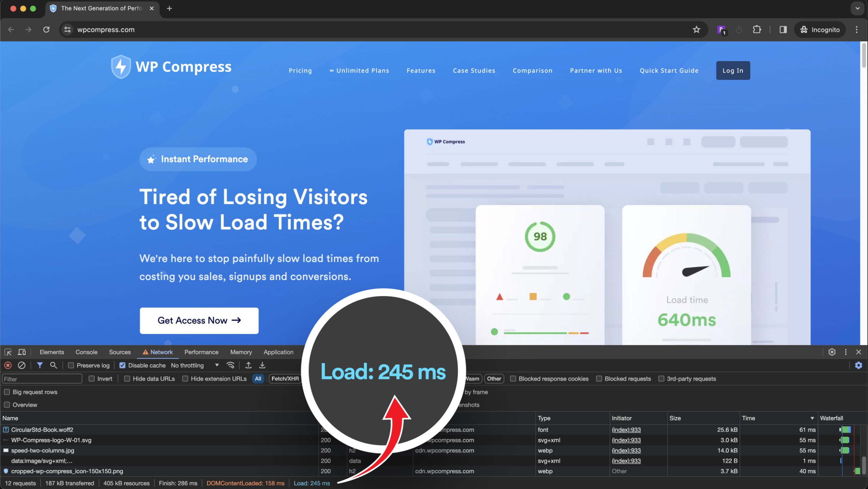The height and width of the screenshot is (489, 868).
Task: Click the Time column sort arrow
Action: (x=812, y=418)
